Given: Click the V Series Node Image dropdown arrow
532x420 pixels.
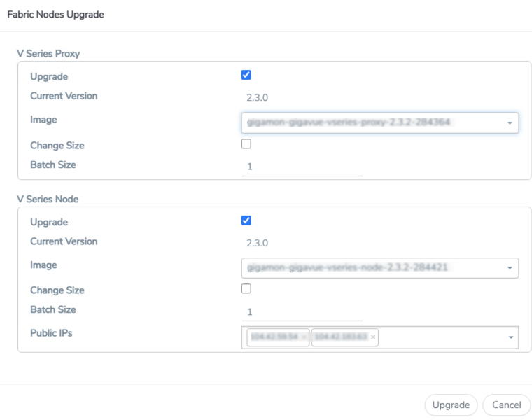Looking at the screenshot, I should [509, 268].
